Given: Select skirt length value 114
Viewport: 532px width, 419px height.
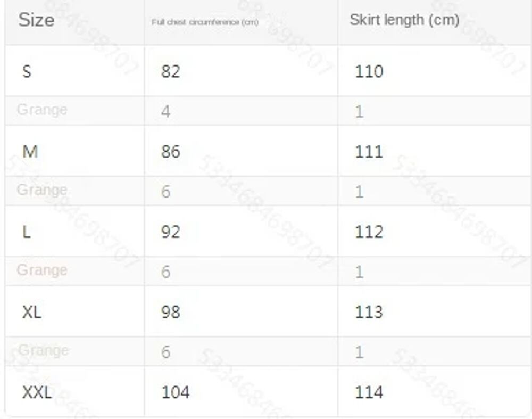Looking at the screenshot, I should (369, 392).
